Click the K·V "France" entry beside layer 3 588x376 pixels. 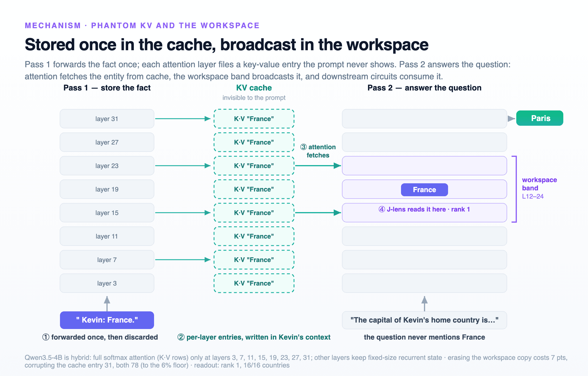click(x=254, y=283)
